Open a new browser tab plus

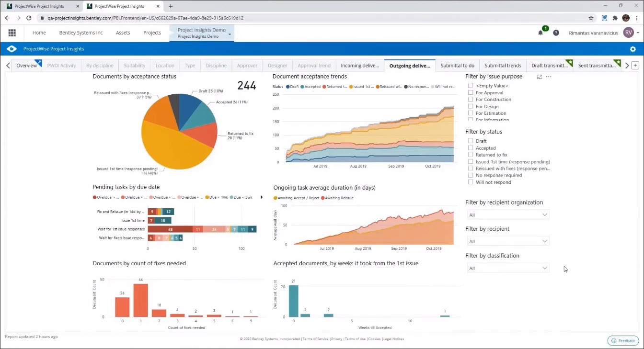(x=171, y=6)
